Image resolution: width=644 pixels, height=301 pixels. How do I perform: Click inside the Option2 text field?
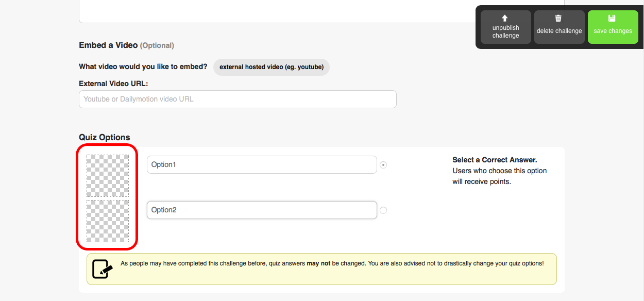click(x=262, y=210)
